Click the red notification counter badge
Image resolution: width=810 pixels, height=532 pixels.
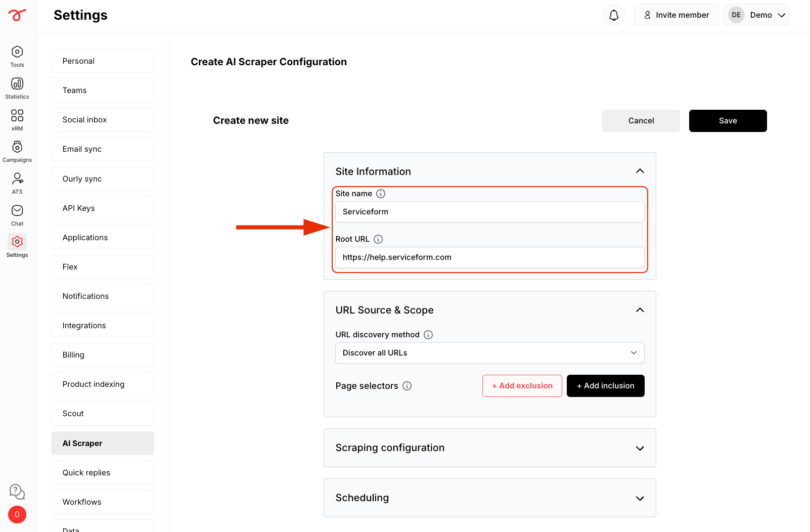(17, 515)
